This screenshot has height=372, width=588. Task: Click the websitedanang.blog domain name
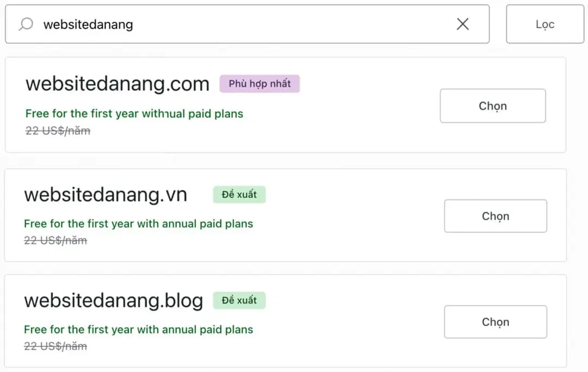(113, 301)
